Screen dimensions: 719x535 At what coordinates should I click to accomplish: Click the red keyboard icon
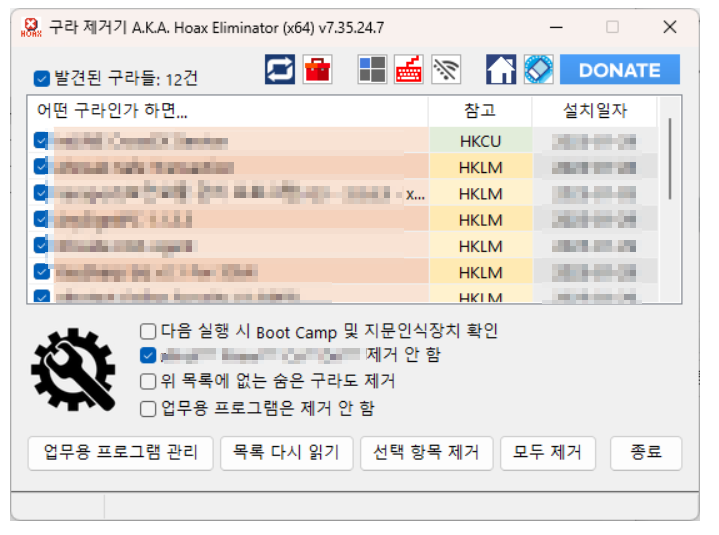(409, 70)
